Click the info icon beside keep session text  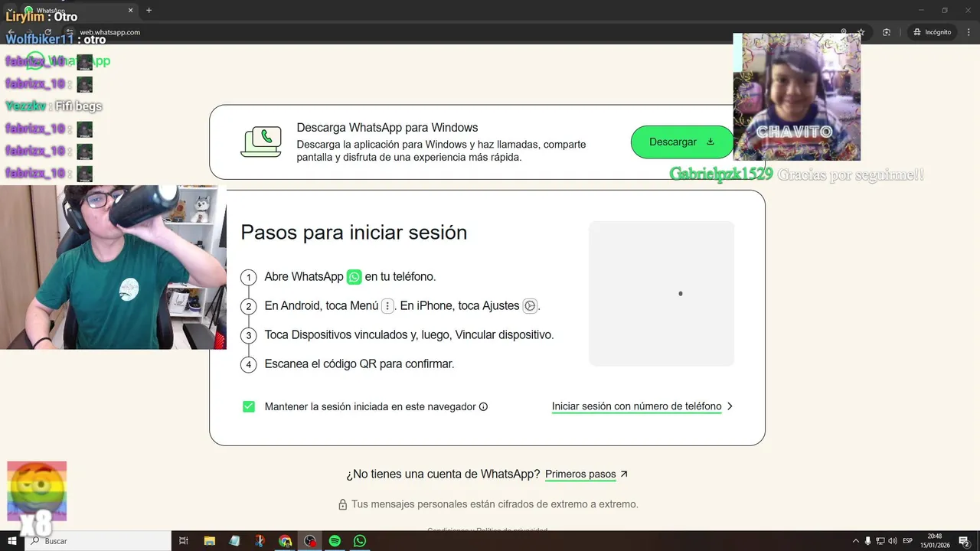[x=483, y=407]
